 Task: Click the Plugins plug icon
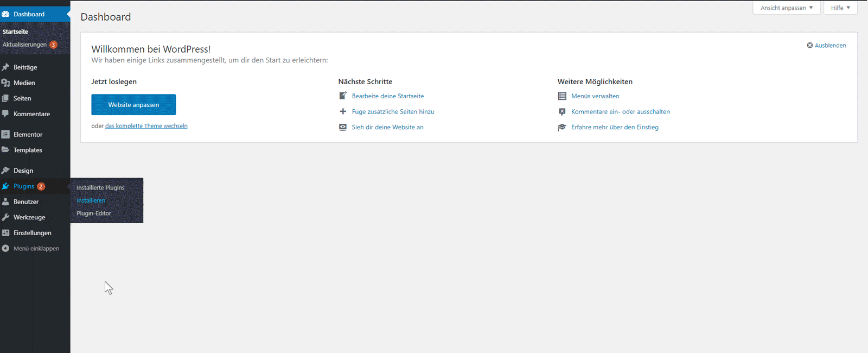tap(5, 186)
